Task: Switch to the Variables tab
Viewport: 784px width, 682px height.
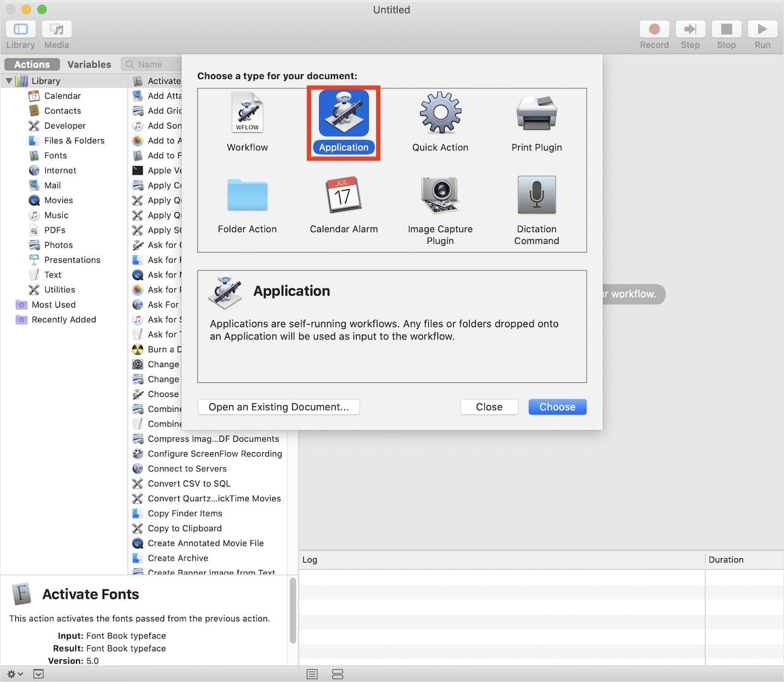Action: tap(89, 64)
